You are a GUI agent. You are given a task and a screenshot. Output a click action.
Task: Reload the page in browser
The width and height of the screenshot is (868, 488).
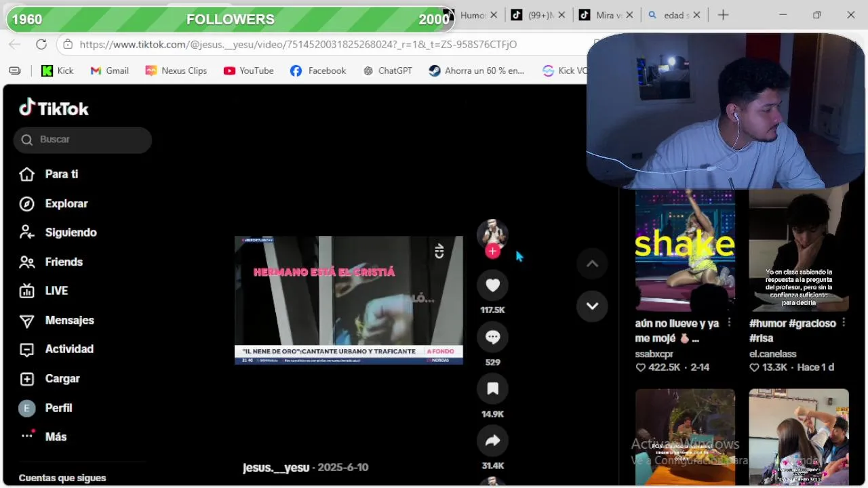point(41,44)
